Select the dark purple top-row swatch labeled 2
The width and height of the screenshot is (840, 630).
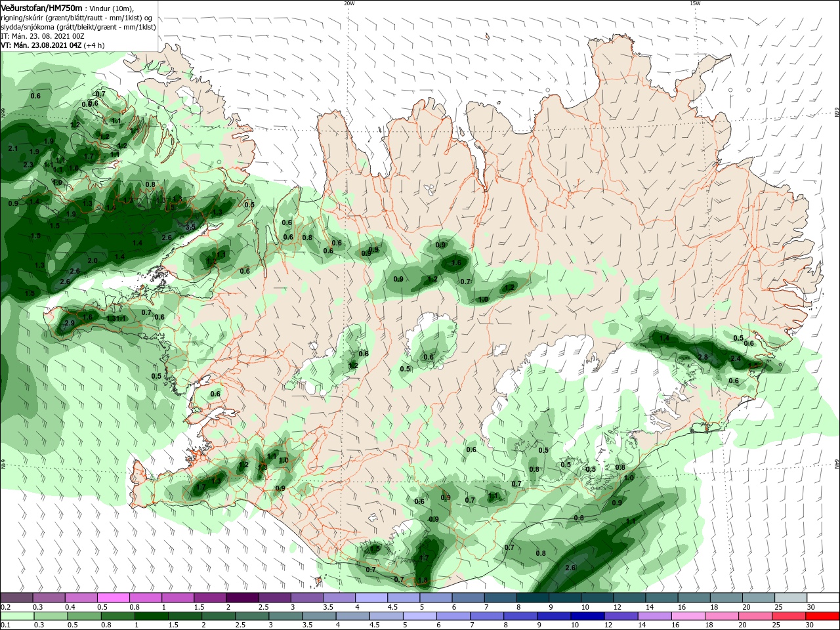[241, 598]
